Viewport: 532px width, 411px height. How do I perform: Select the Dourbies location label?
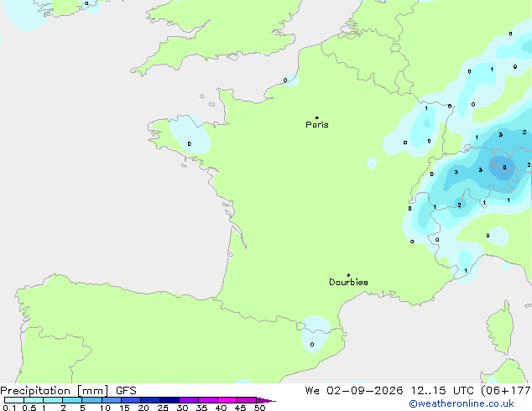[x=348, y=282]
